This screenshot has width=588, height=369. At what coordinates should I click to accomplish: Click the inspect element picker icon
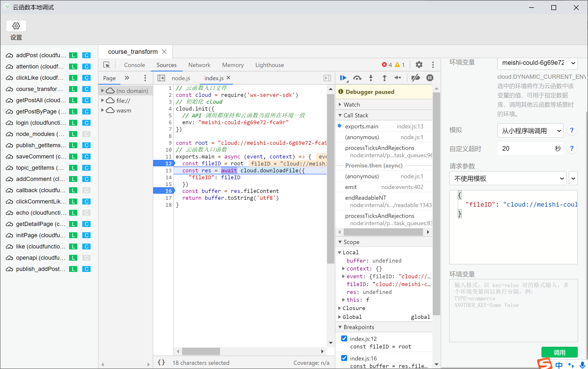click(106, 65)
